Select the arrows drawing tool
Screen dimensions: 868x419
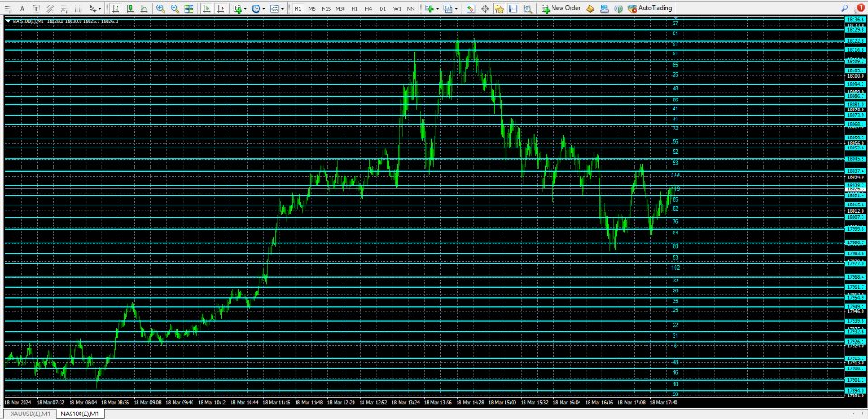coord(92,8)
